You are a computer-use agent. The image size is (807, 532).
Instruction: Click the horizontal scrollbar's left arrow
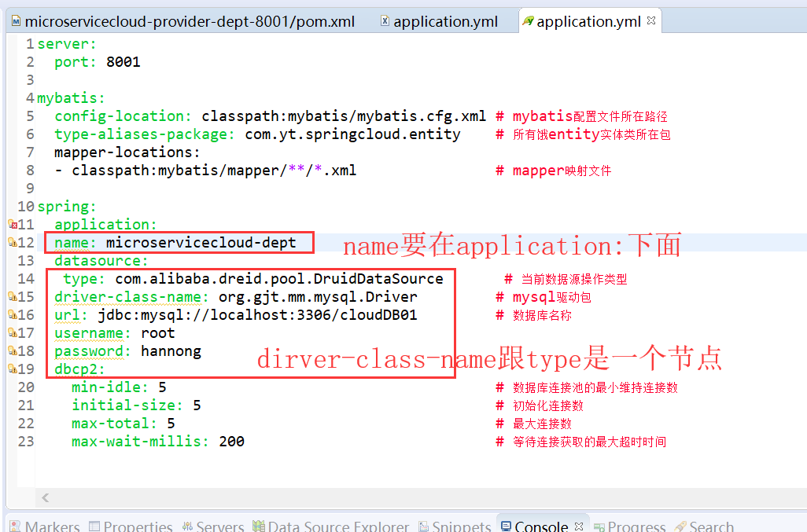click(x=45, y=498)
